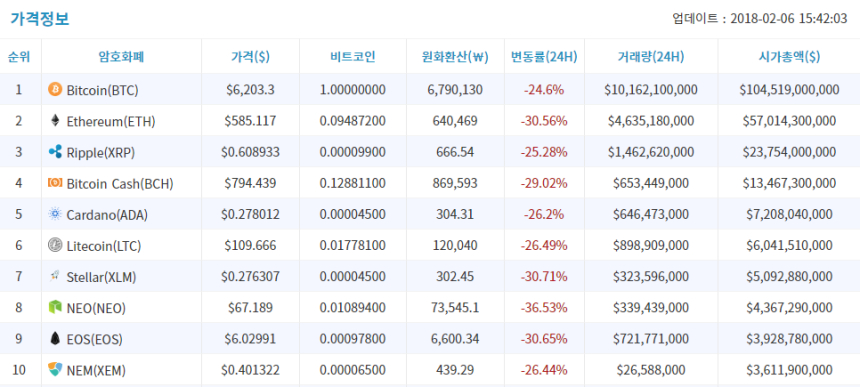Viewport: 860px width, 387px height.
Task: Click EOS market cap $3,928,780,000
Action: click(789, 339)
